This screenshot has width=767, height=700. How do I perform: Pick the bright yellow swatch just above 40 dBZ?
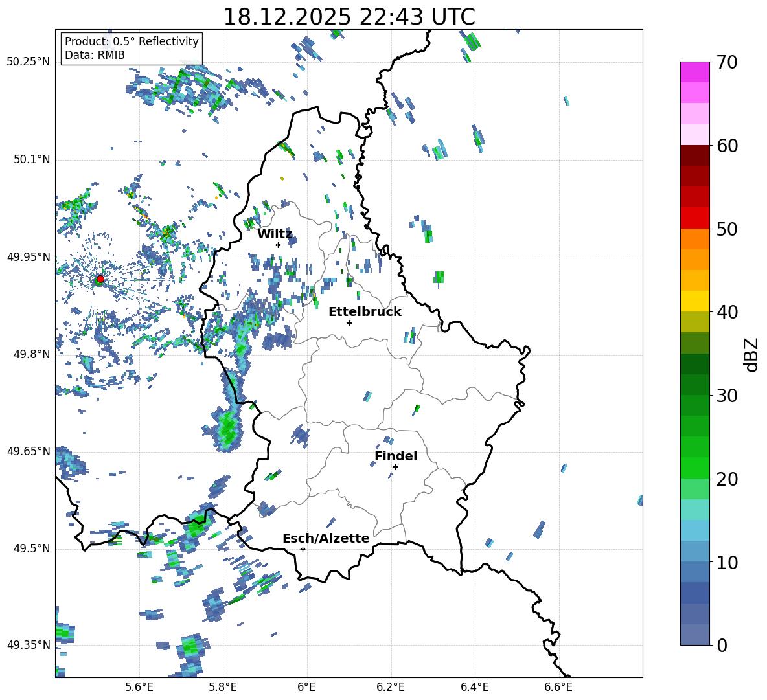click(694, 301)
